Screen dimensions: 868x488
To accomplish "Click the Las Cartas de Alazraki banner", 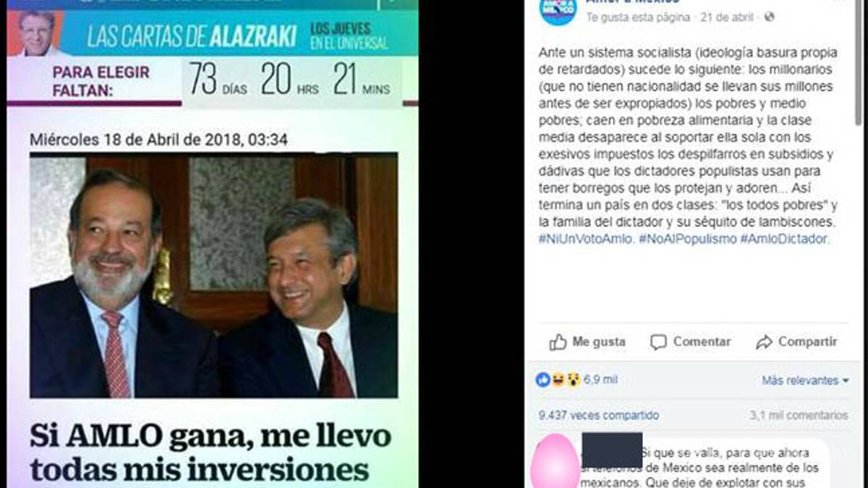I will pos(213,34).
